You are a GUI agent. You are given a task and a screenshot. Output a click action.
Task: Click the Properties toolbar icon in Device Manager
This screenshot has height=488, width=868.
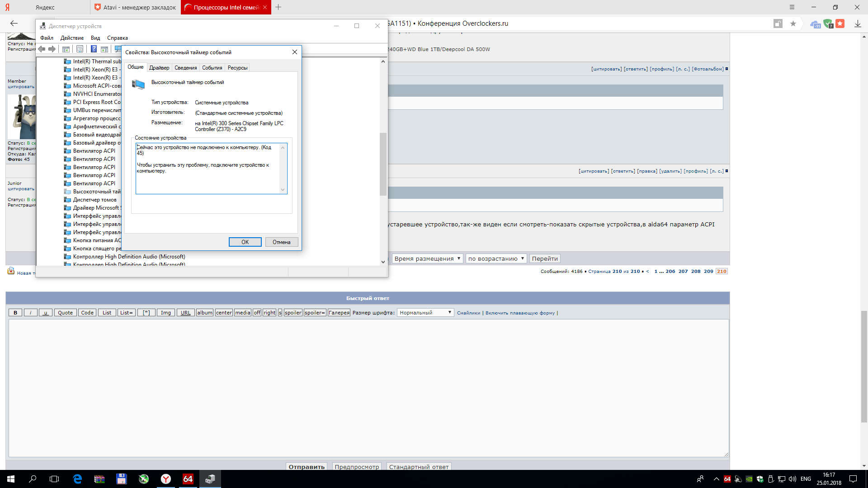tap(80, 49)
